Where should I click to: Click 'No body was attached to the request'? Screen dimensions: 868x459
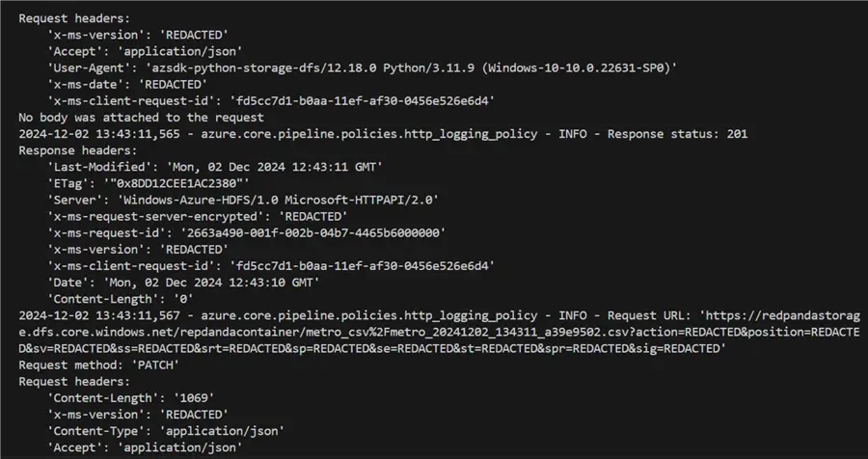141,118
